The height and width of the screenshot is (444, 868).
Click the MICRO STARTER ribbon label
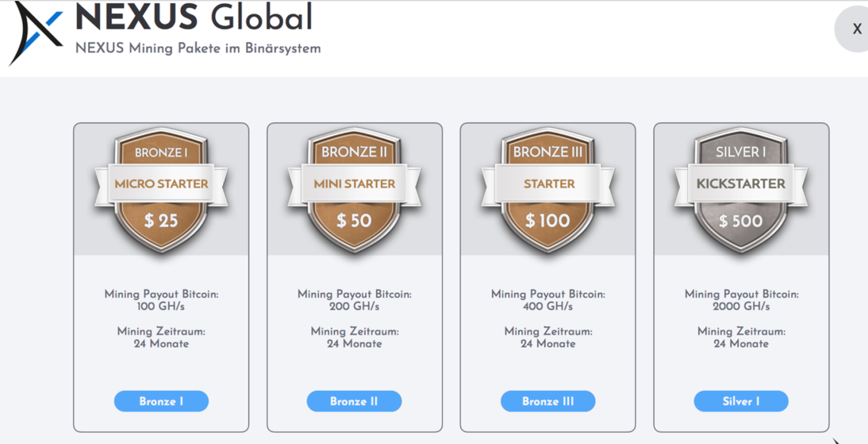tap(161, 183)
